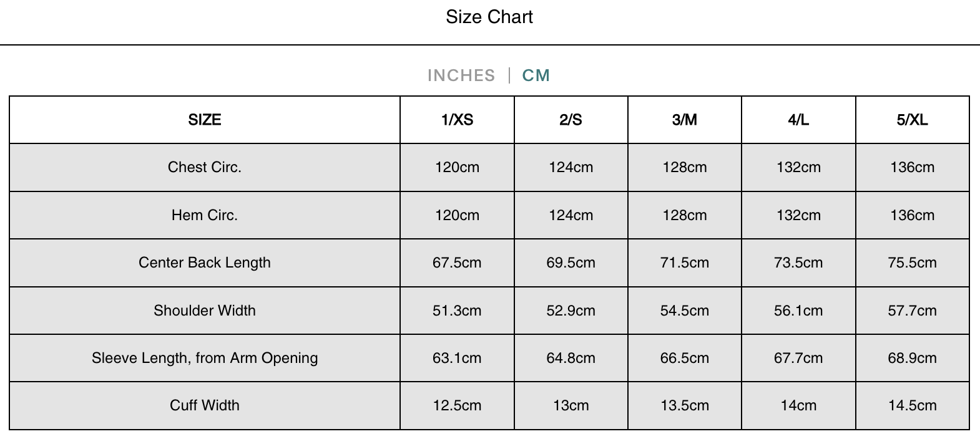The height and width of the screenshot is (444, 980).
Task: Click the 2/S column header
Action: pos(571,120)
